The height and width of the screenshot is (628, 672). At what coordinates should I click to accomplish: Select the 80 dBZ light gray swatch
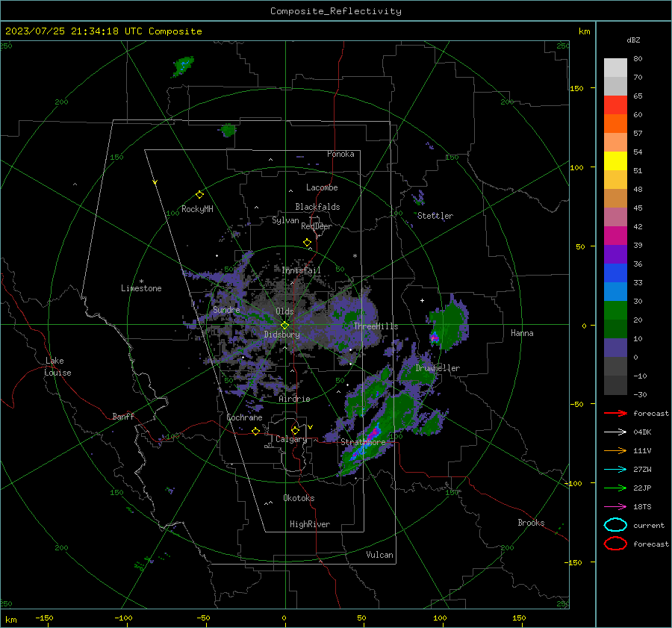(615, 67)
